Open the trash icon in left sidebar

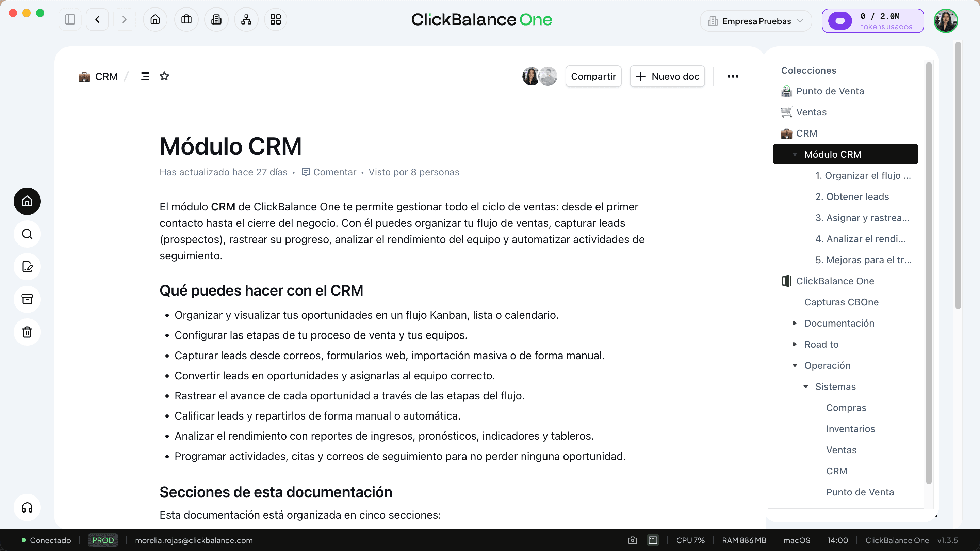[x=27, y=332]
